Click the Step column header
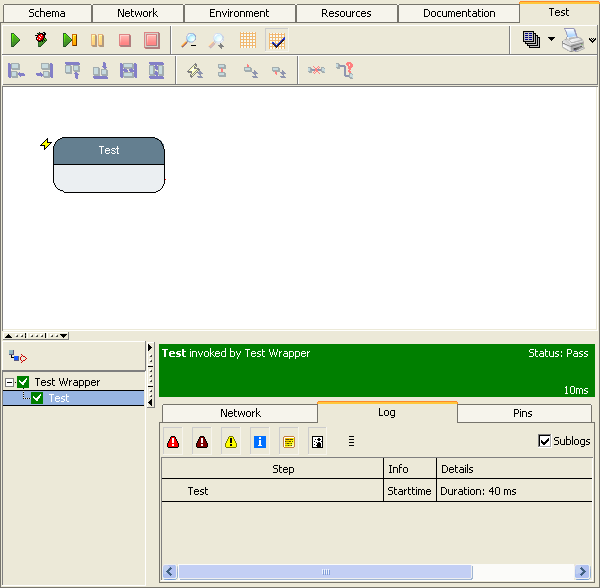600x588 pixels. pos(283,469)
